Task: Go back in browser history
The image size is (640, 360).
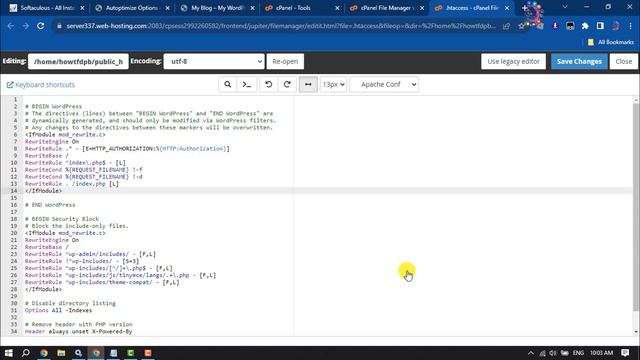Action: [x=11, y=26]
